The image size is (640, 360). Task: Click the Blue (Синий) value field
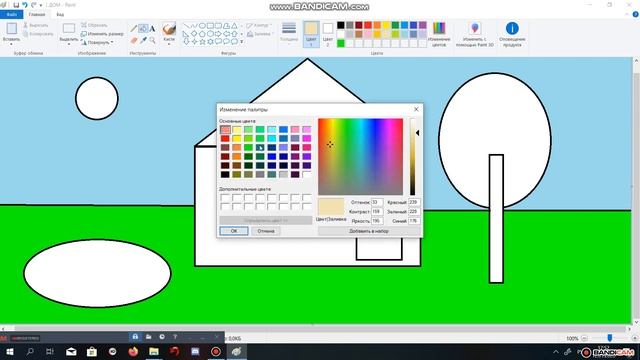[414, 221]
